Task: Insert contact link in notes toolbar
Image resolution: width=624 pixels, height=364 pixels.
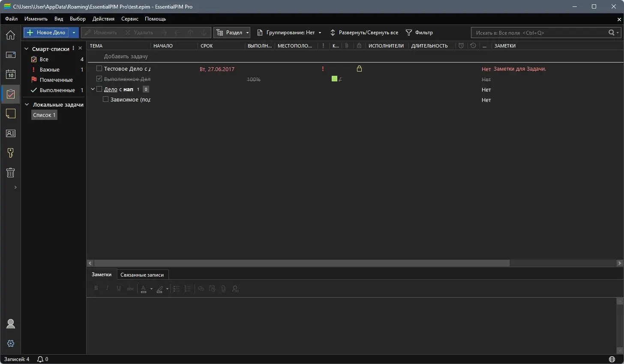Action: tap(235, 289)
